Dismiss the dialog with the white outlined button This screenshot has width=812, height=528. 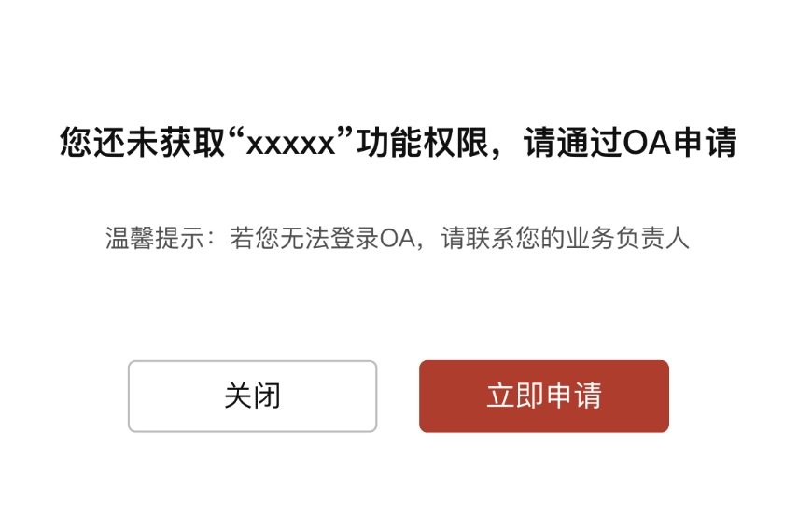pyautogui.click(x=252, y=396)
